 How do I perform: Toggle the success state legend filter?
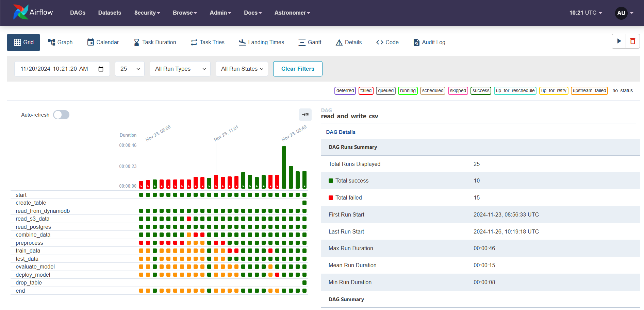tap(480, 91)
